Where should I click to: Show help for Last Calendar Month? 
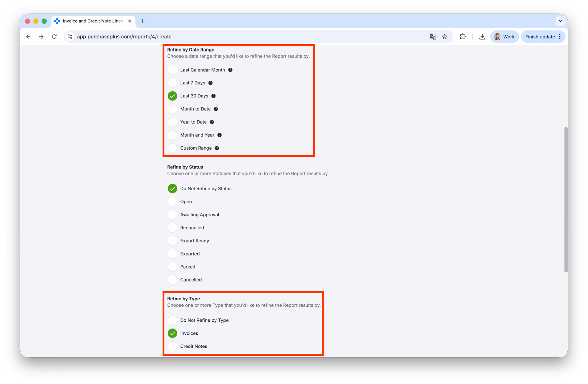230,70
